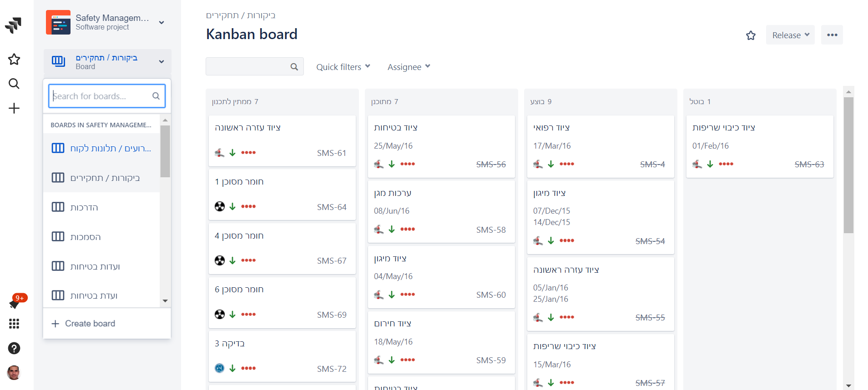Screen dimensions: 868x390
Task: Click the plus create icon in sidebar
Action: tap(14, 108)
